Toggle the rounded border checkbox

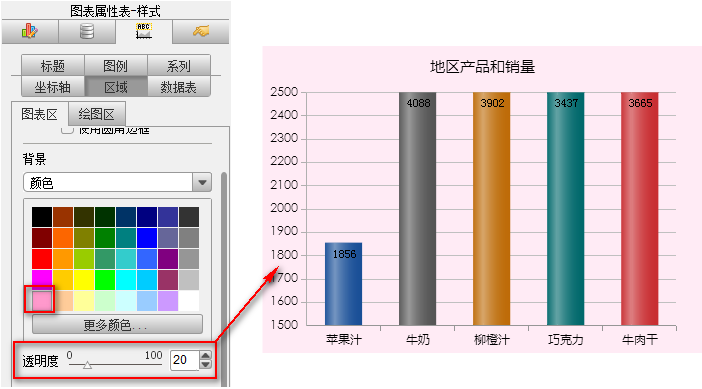pyautogui.click(x=67, y=130)
